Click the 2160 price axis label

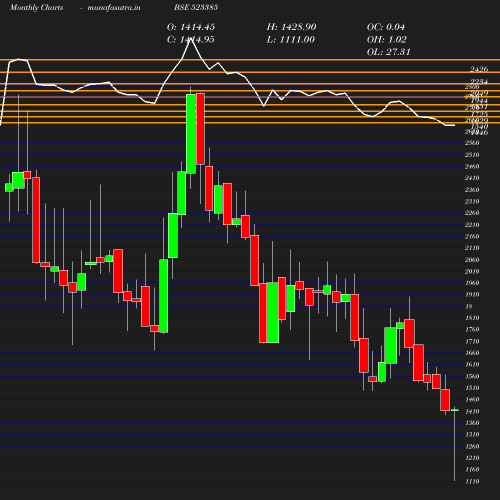472,236
